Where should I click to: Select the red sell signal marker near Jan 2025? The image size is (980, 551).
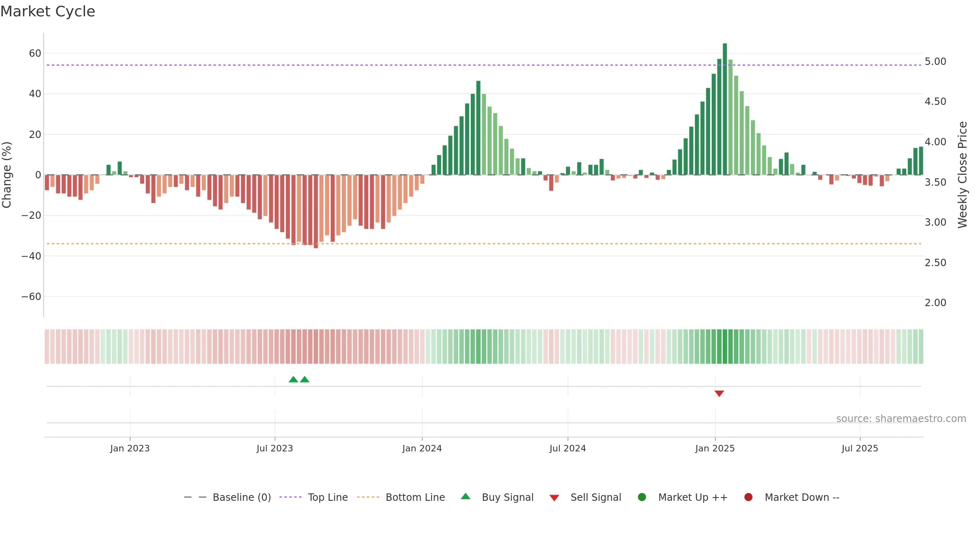coord(719,393)
